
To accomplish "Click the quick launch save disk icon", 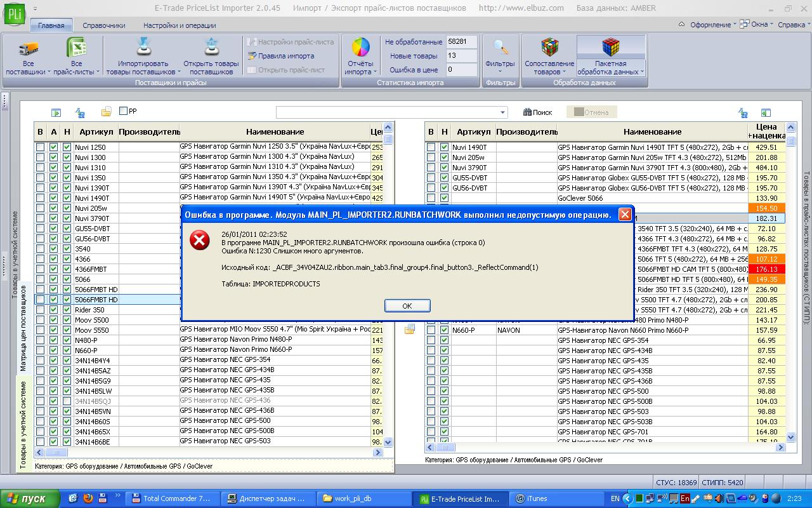I will (102, 498).
